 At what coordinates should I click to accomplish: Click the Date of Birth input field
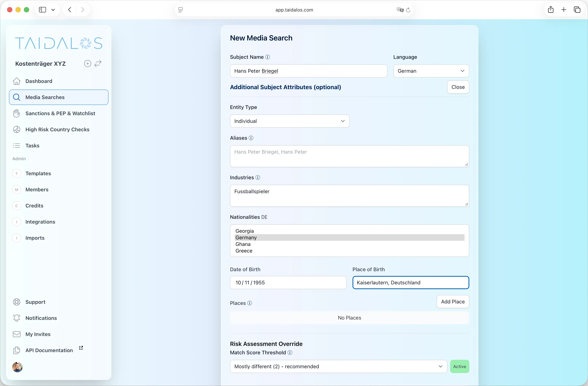click(x=288, y=282)
